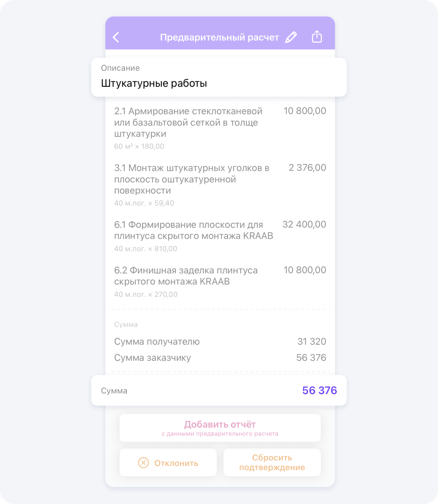Tap quantity line 40 м.пог. × 270,00
Image resolution: width=438 pixels, height=504 pixels.
pos(146,294)
